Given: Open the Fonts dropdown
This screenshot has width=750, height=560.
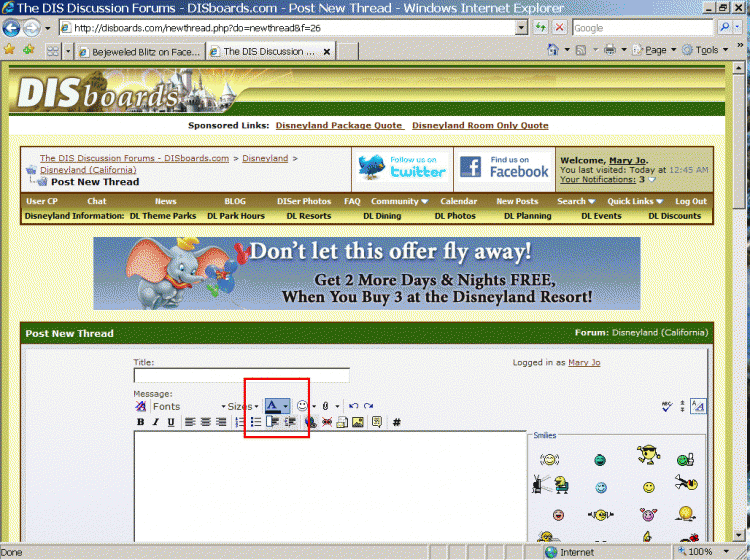Looking at the screenshot, I should (x=189, y=406).
